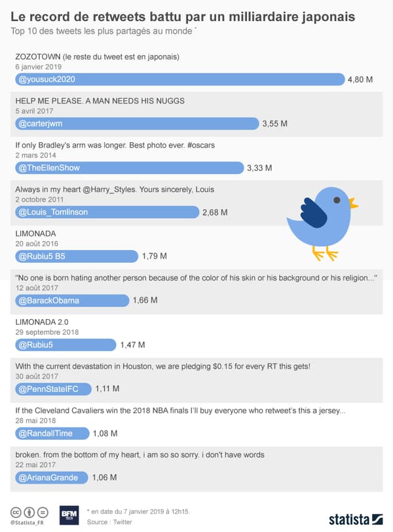Click the @Louis_Tomlinson bar
Image resolution: width=393 pixels, height=532 pixels.
point(107,212)
